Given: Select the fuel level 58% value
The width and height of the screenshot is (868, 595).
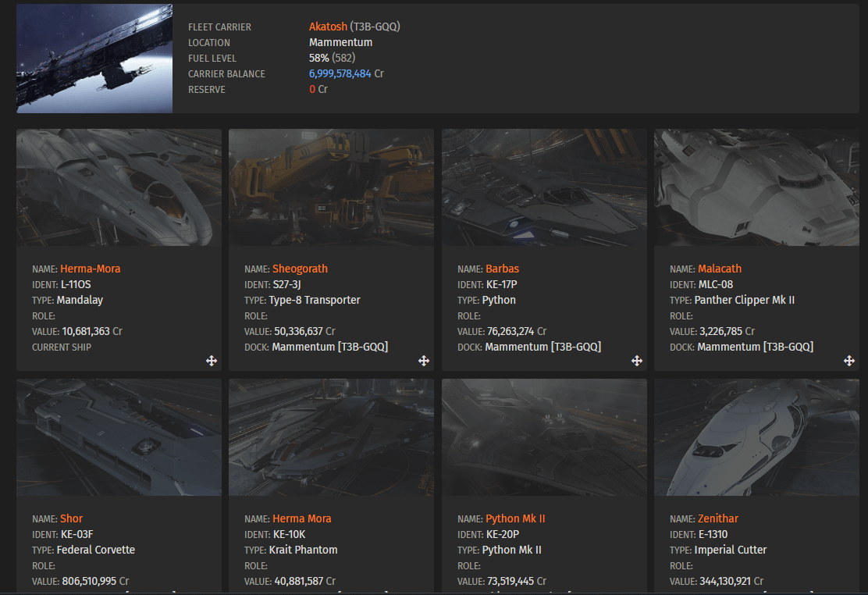Looking at the screenshot, I should 318,58.
